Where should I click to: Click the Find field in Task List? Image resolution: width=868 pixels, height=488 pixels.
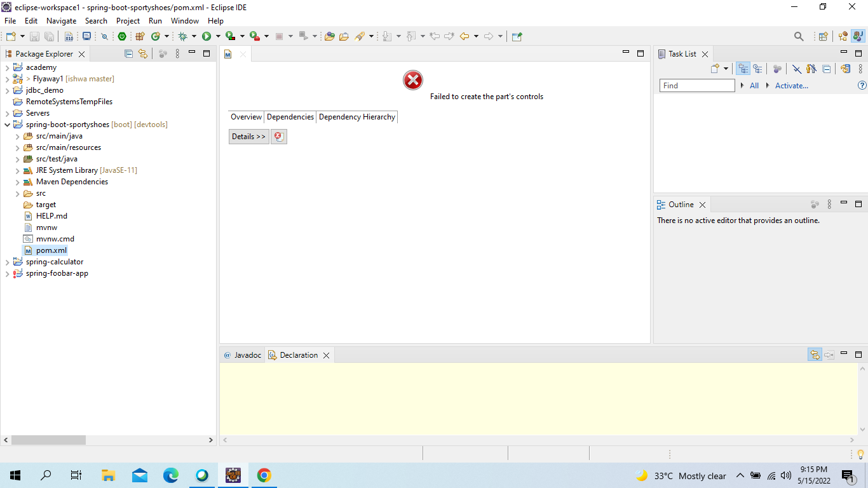(697, 86)
